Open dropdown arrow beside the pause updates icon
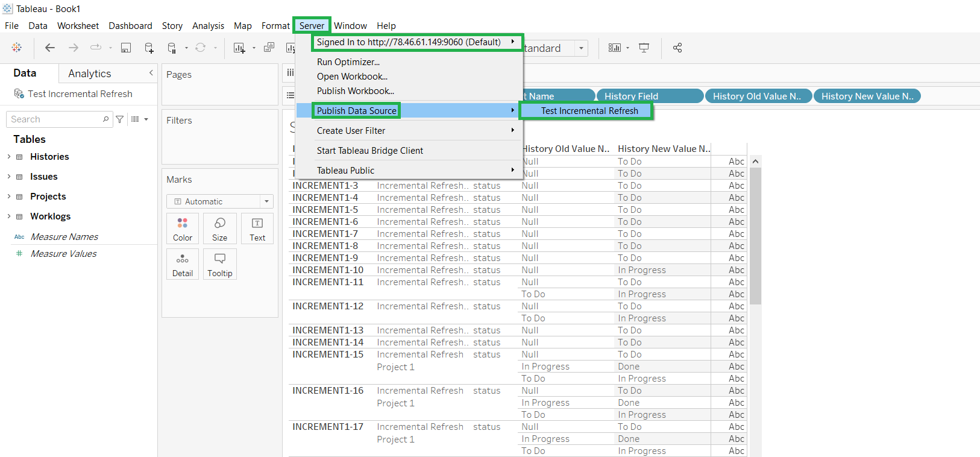 point(186,48)
